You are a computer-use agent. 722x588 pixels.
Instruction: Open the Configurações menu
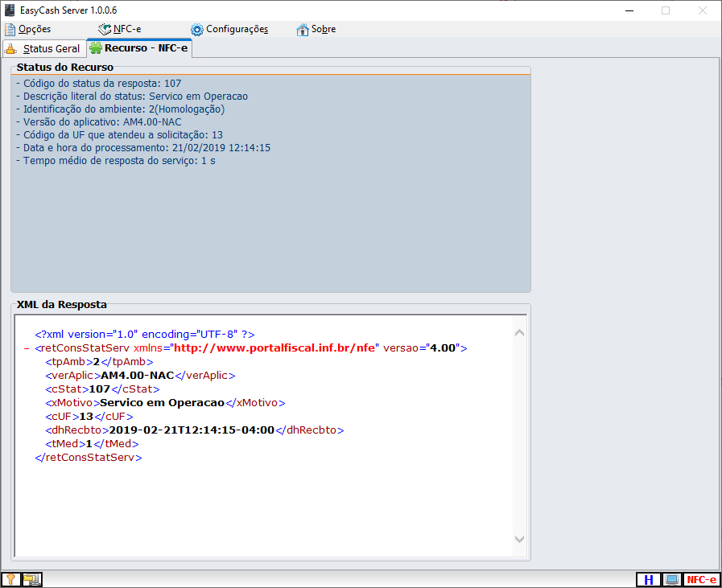point(237,30)
